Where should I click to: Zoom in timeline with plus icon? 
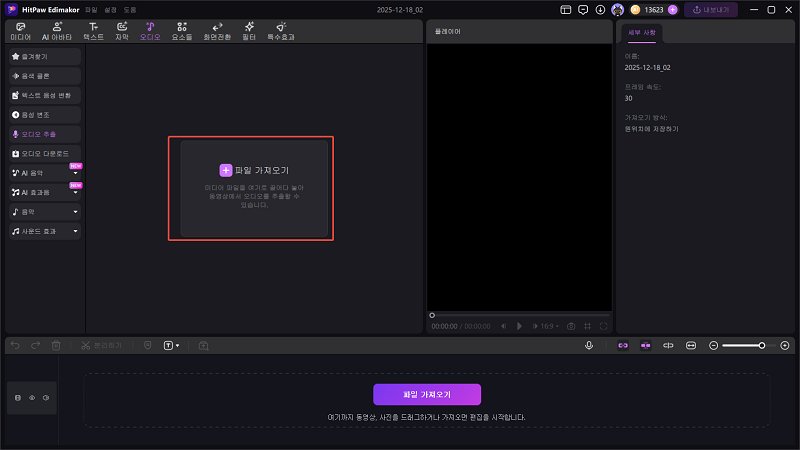[x=785, y=345]
